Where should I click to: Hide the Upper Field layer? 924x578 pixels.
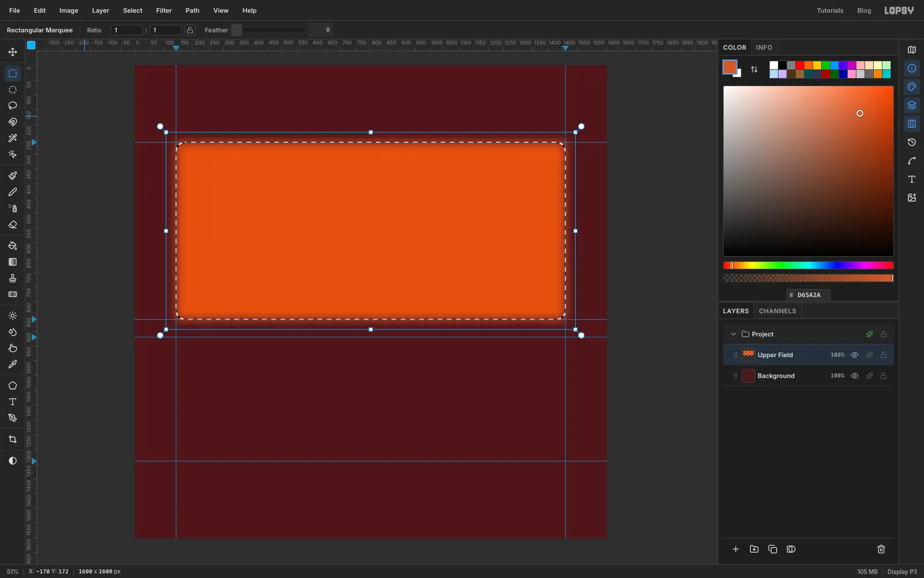(x=855, y=355)
